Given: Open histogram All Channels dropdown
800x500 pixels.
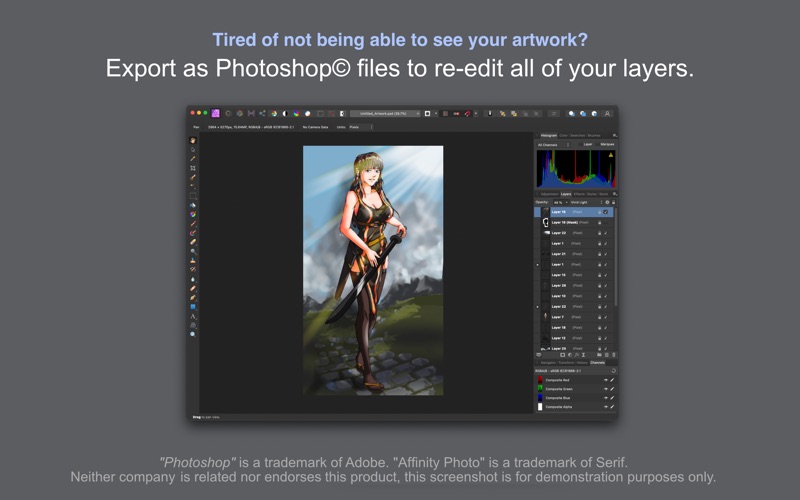Looking at the screenshot, I should (553, 145).
